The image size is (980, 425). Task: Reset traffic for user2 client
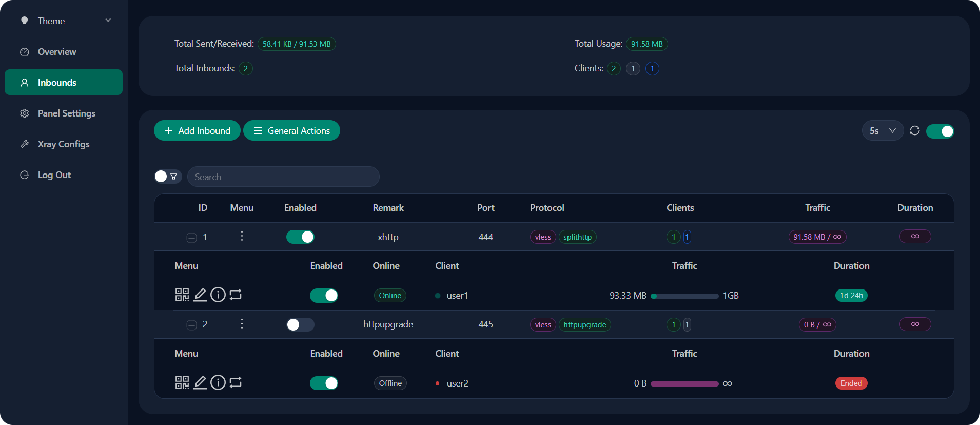236,382
